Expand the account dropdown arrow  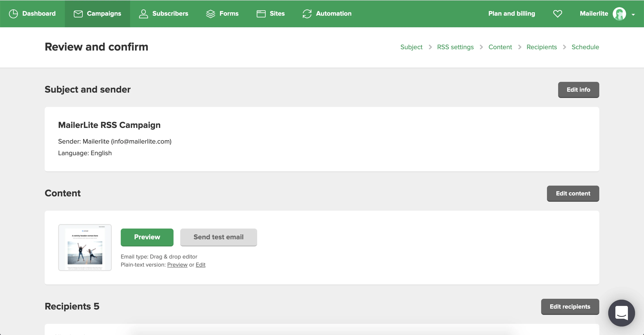point(633,15)
